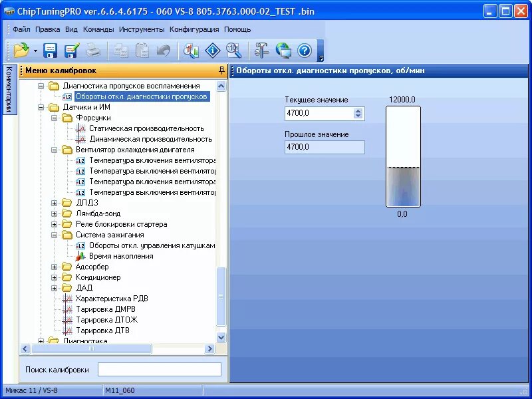
Task: Expand the Кондиционер folder
Action: (x=55, y=277)
